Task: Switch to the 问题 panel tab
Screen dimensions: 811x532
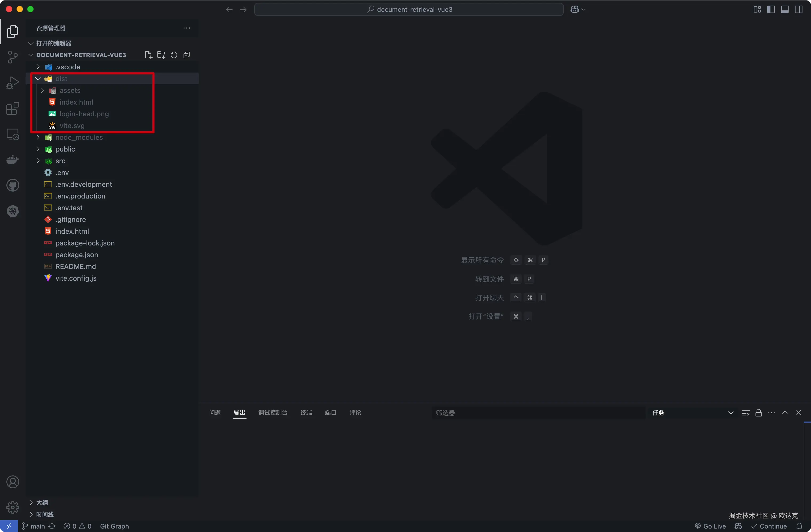Action: coord(215,413)
